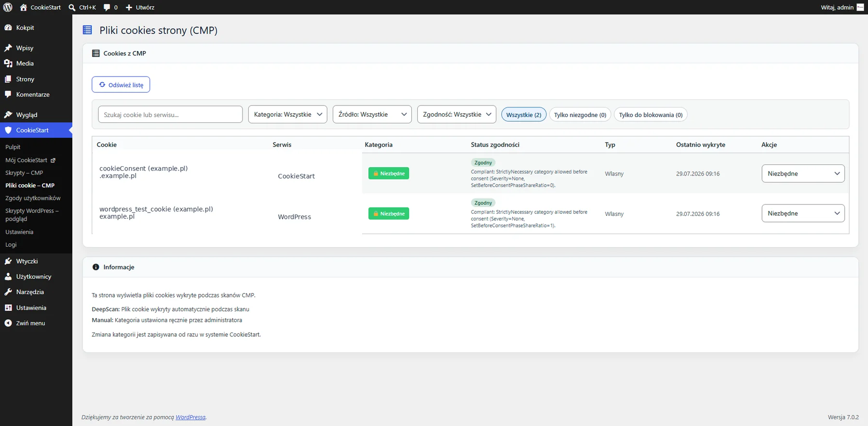Click the Cookie column header
868x426 pixels.
[107, 145]
